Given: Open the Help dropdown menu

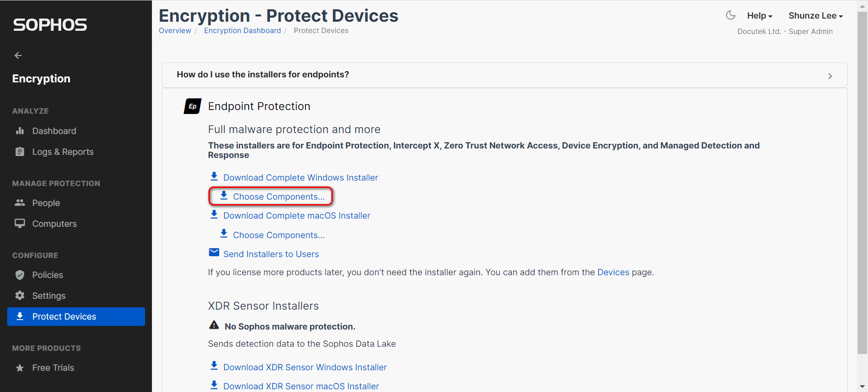Looking at the screenshot, I should tap(759, 15).
